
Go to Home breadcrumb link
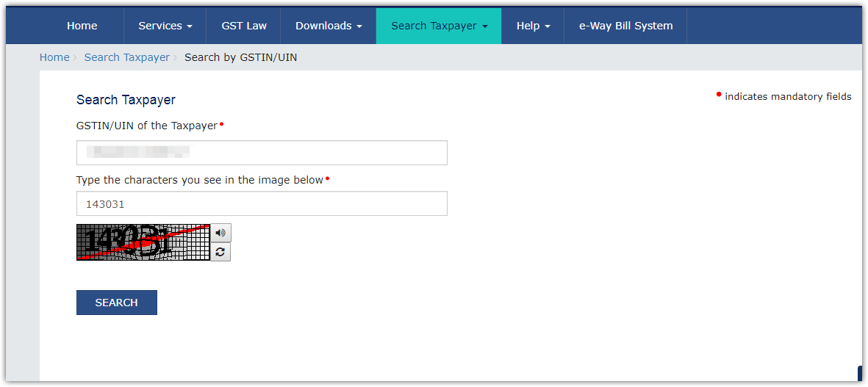[x=54, y=57]
